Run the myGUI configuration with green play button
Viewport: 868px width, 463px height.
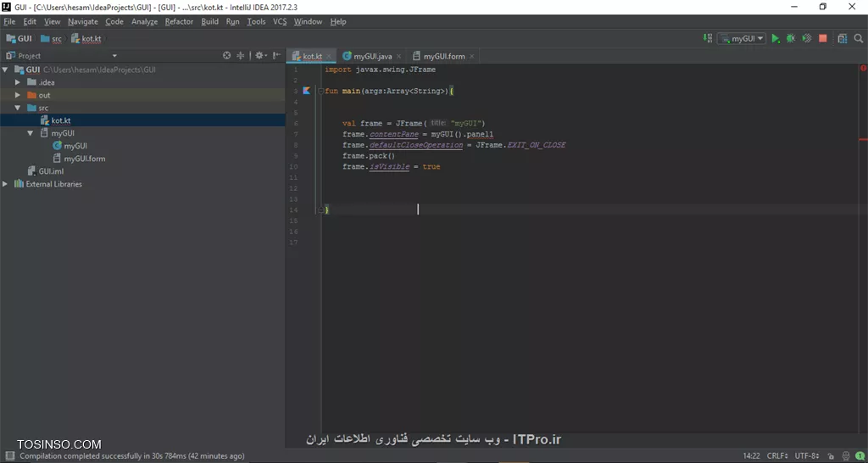click(776, 39)
